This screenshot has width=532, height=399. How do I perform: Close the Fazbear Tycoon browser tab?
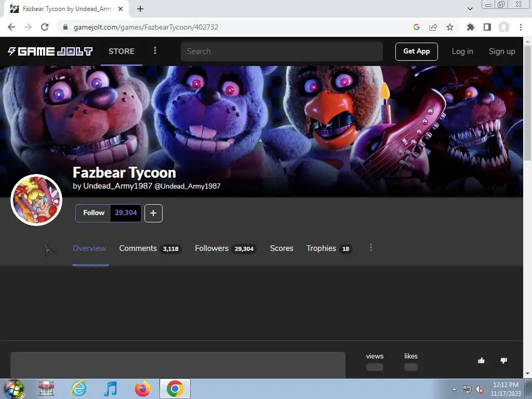point(121,9)
